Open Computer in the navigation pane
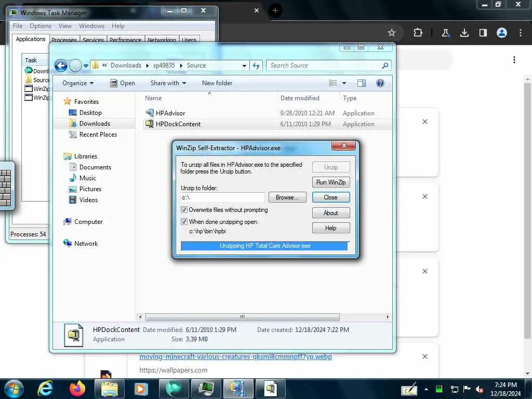532x399 pixels. pos(88,221)
